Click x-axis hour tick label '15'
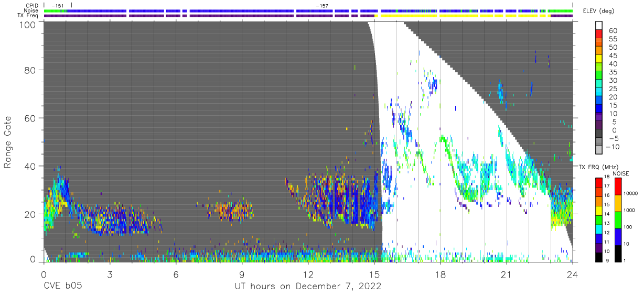Image resolution: width=644 pixels, height=297 pixels. (374, 274)
